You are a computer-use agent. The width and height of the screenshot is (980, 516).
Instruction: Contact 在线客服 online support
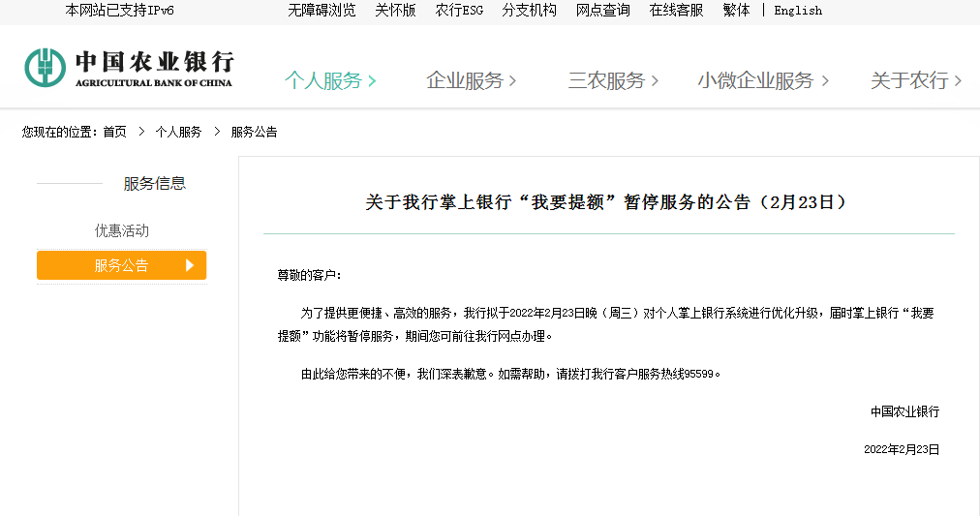coord(676,11)
